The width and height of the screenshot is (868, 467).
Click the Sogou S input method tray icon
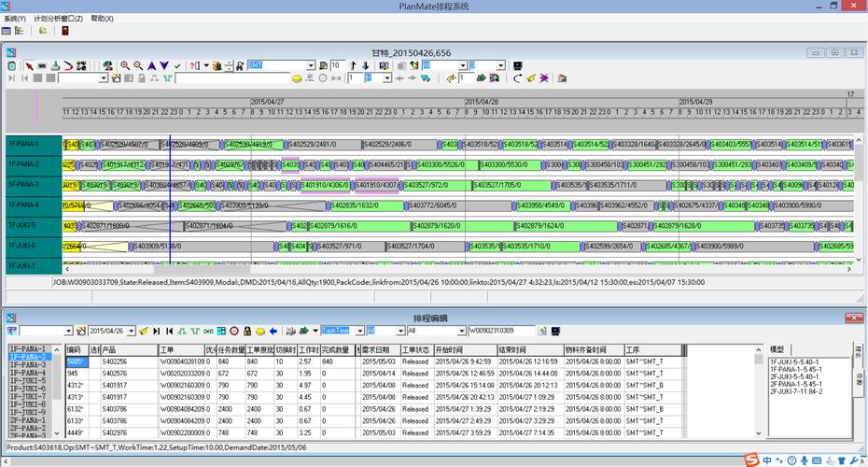tap(751, 460)
